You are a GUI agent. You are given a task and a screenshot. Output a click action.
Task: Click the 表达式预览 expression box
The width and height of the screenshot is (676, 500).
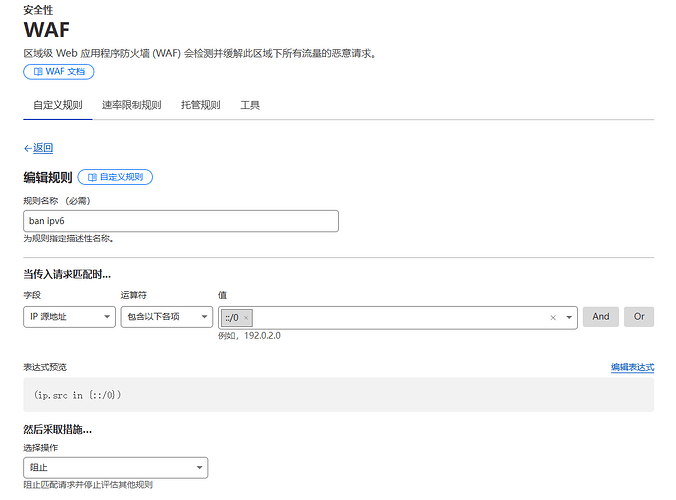point(338,395)
